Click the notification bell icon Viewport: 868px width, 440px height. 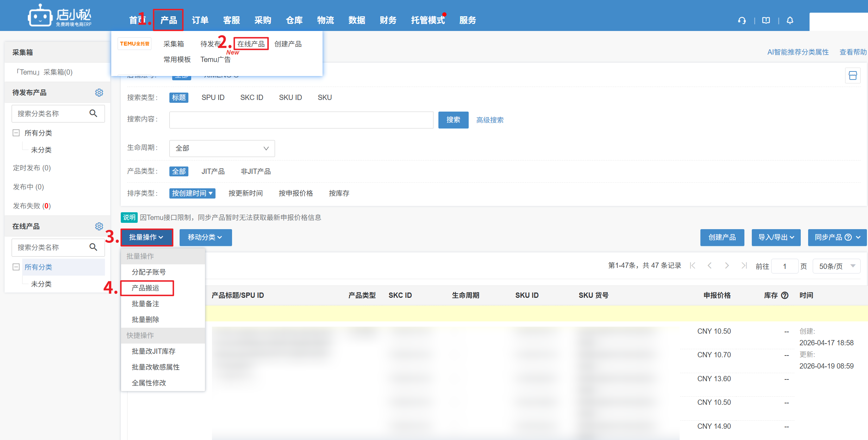790,20
